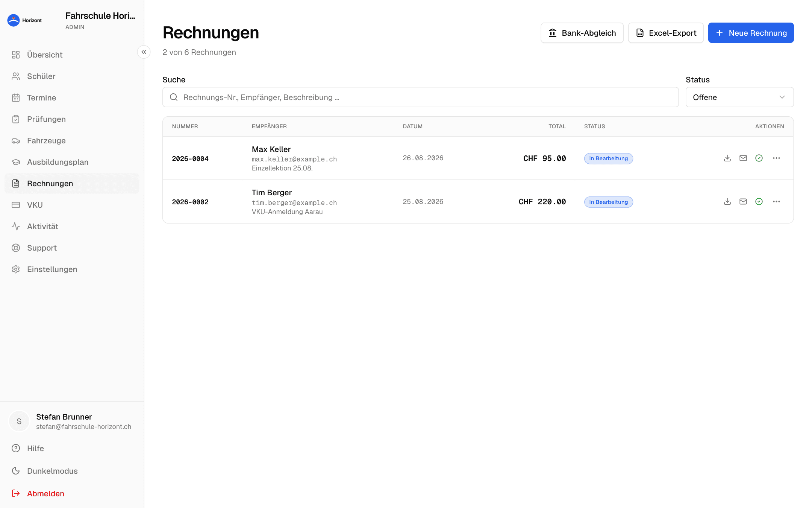Download invoice 2026-0002 PDF

727,202
